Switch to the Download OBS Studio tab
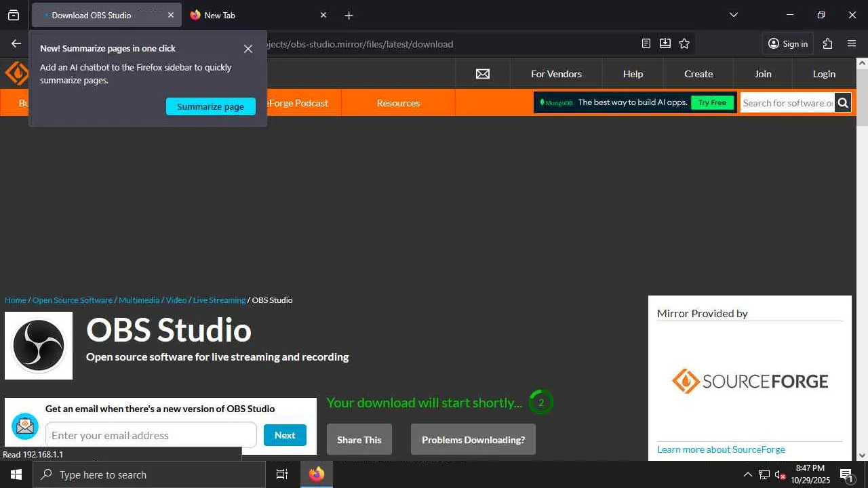This screenshot has width=868, height=488. [x=106, y=15]
